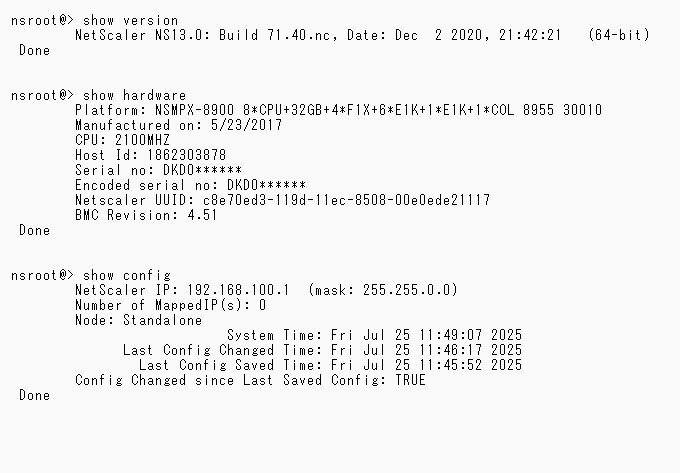Click the 'Serial no: DKD0******' line
The image size is (680, 473).
click(159, 170)
